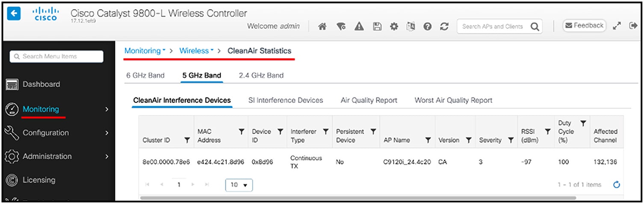Screen dimensions: 644x204
Task: Filter the Version column
Action: pos(468,140)
